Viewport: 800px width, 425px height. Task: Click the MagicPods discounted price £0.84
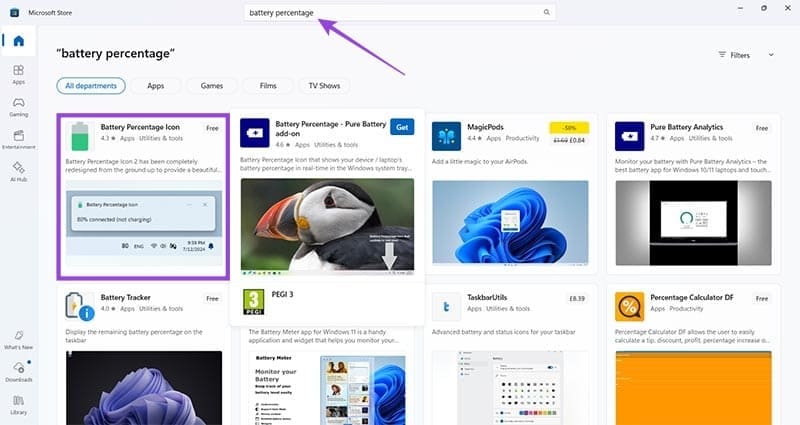pyautogui.click(x=578, y=140)
